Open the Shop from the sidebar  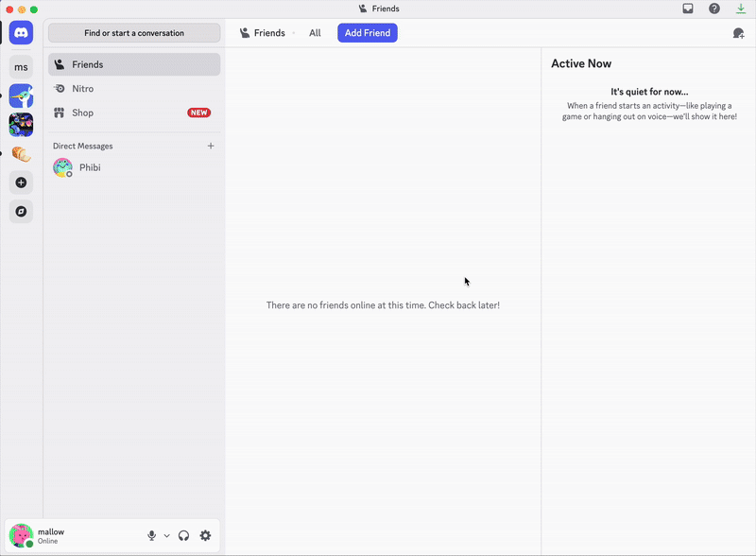(80, 113)
